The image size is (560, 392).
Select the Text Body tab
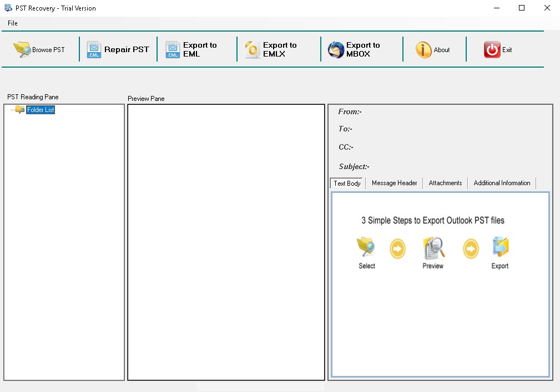[x=347, y=182]
